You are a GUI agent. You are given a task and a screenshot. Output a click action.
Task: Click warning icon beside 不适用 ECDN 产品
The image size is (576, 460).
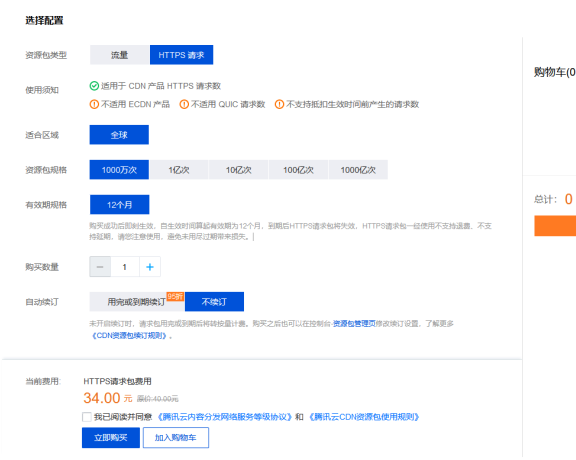pos(94,104)
